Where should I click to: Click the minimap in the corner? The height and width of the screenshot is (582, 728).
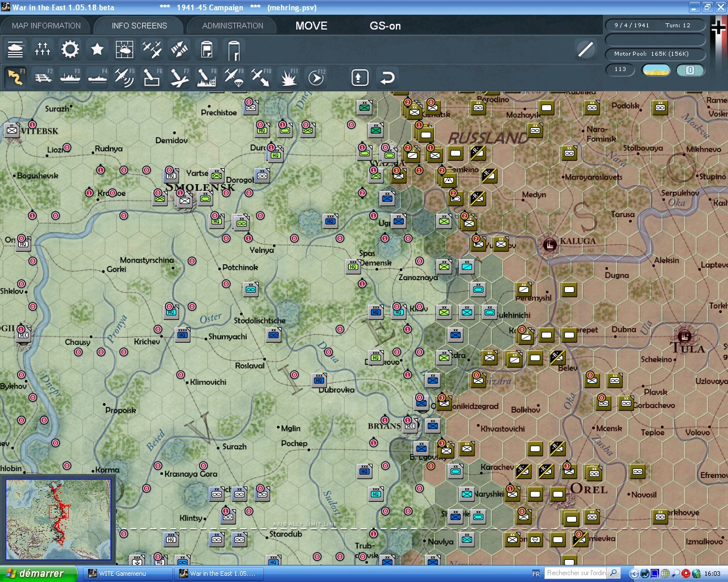click(x=59, y=521)
